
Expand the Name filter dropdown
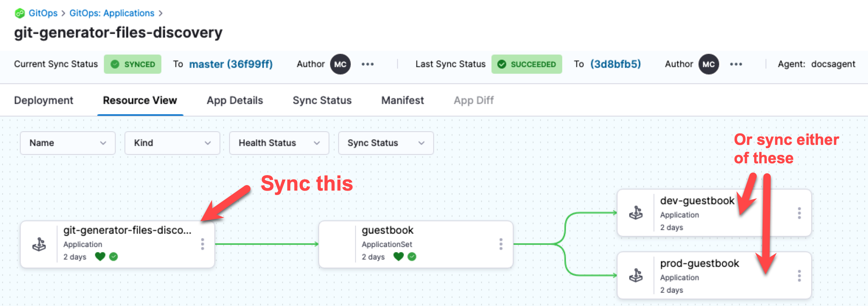coord(68,143)
